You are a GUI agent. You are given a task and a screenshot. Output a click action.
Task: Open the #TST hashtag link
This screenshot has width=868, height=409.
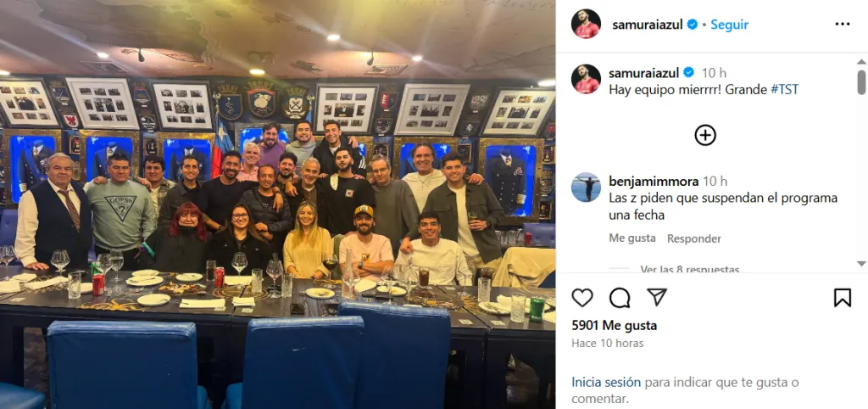click(784, 89)
